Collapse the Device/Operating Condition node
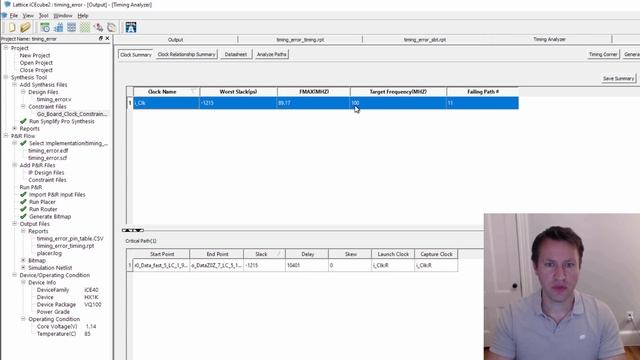Screen dimensions: 640x360 click(15, 275)
